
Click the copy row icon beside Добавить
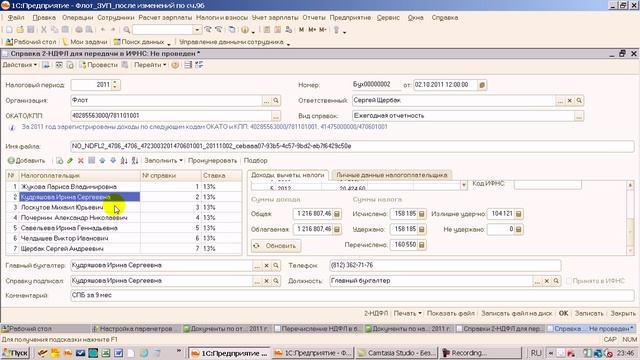coord(60,161)
